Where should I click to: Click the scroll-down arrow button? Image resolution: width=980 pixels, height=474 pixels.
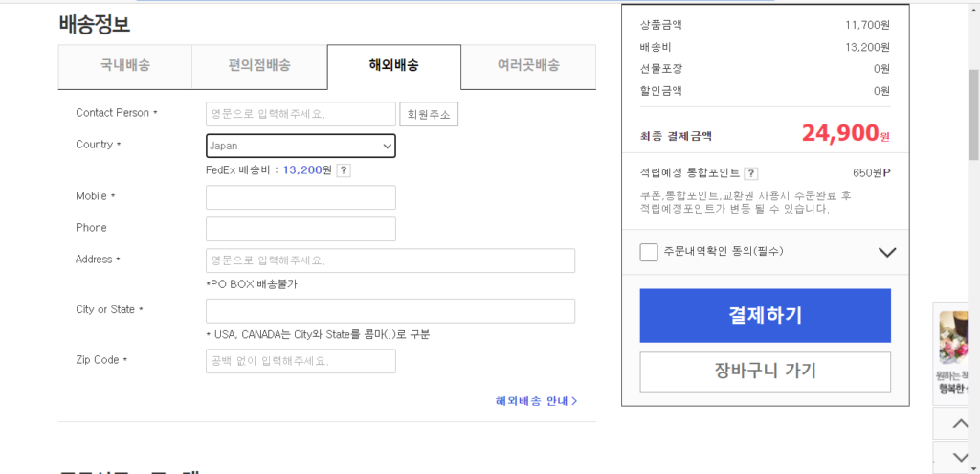click(x=955, y=456)
